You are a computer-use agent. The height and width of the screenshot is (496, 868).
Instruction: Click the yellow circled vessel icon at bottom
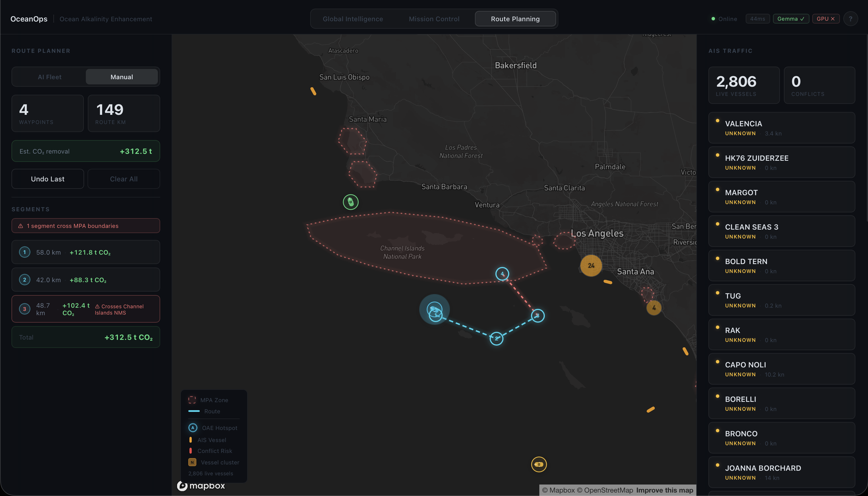pos(538,464)
